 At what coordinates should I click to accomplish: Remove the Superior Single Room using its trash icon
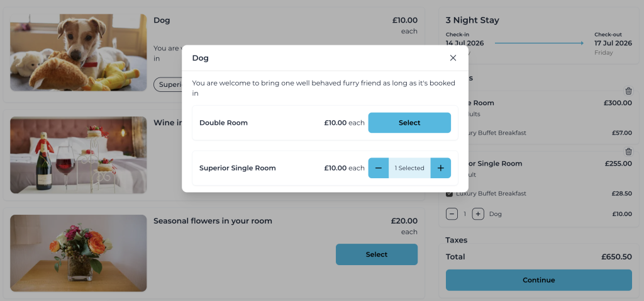628,152
